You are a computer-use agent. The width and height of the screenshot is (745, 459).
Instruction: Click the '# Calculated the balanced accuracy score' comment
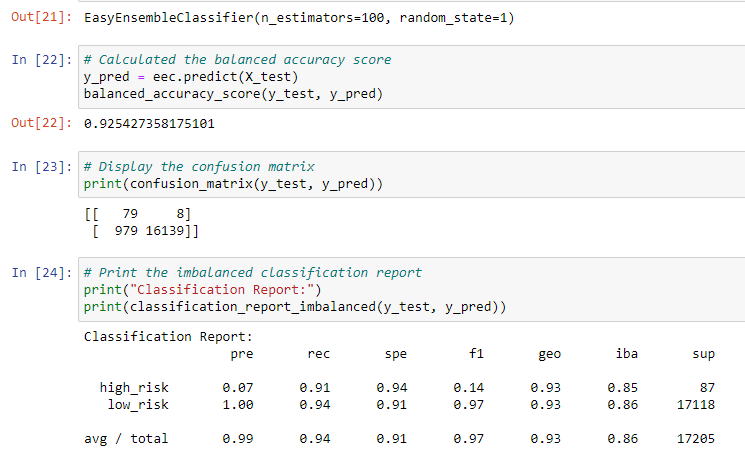pyautogui.click(x=238, y=60)
